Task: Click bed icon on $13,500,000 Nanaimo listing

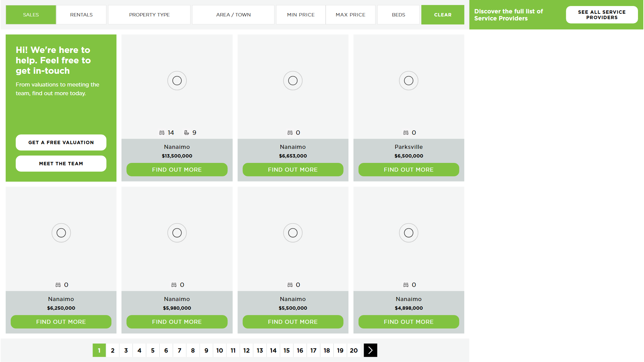Action: pyautogui.click(x=162, y=133)
